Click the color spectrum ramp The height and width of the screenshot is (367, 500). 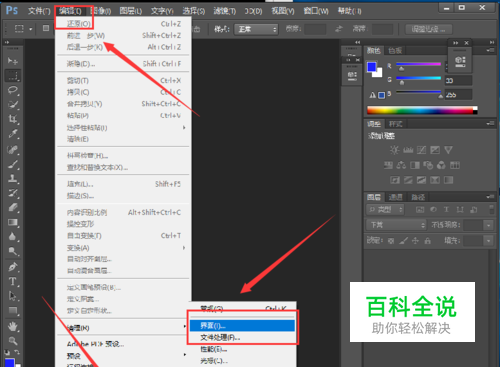(422, 110)
